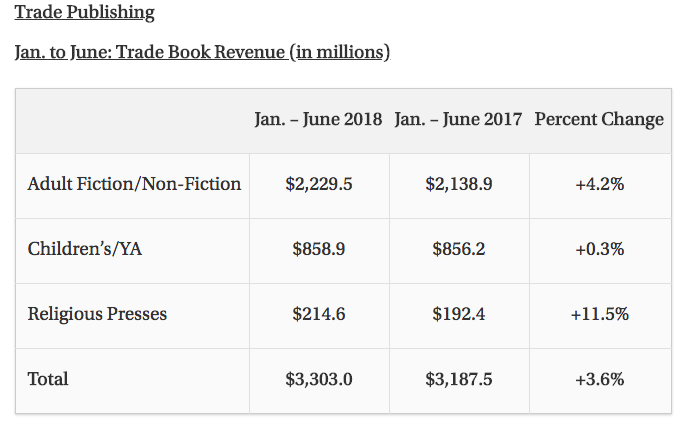Click the $192.4 Religious Presses value
Viewport: 688px width, 430px height.
(x=459, y=314)
